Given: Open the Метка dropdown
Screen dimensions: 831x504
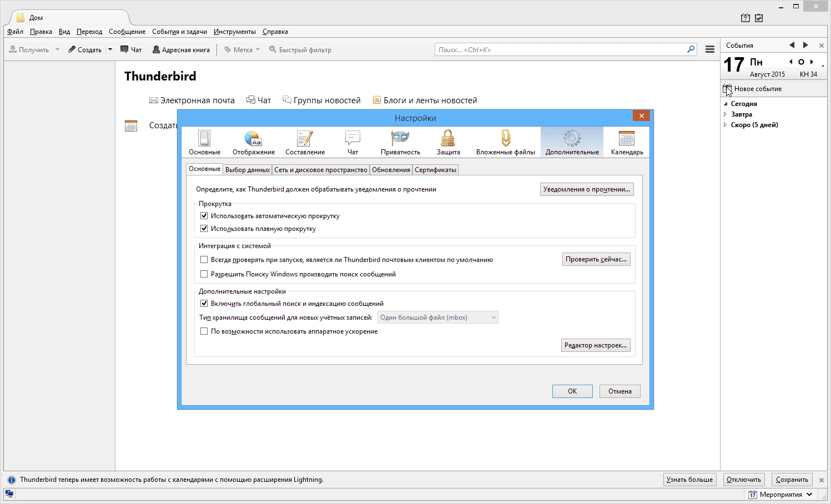Looking at the screenshot, I should [242, 49].
